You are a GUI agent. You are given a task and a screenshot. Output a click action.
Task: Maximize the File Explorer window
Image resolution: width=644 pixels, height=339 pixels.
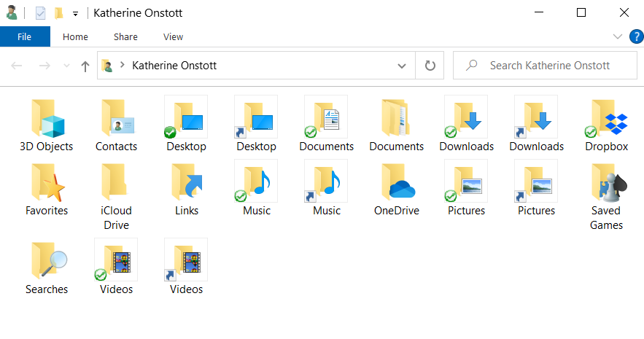(581, 12)
